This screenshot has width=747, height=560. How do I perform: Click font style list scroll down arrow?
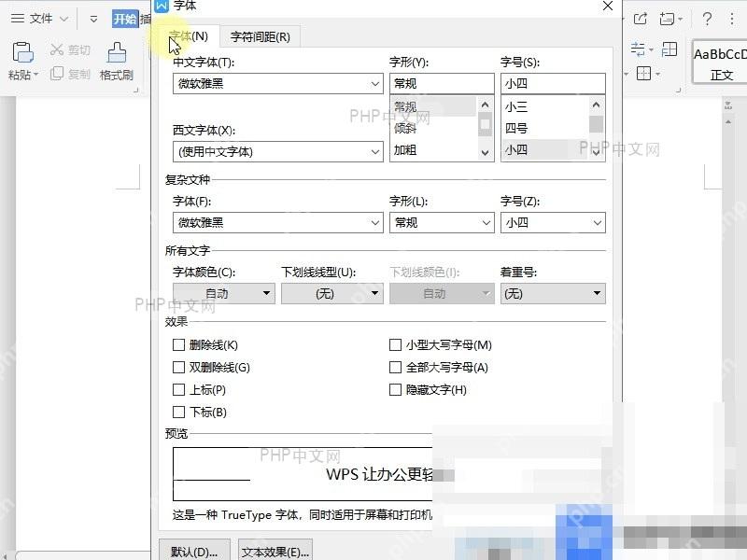click(485, 153)
